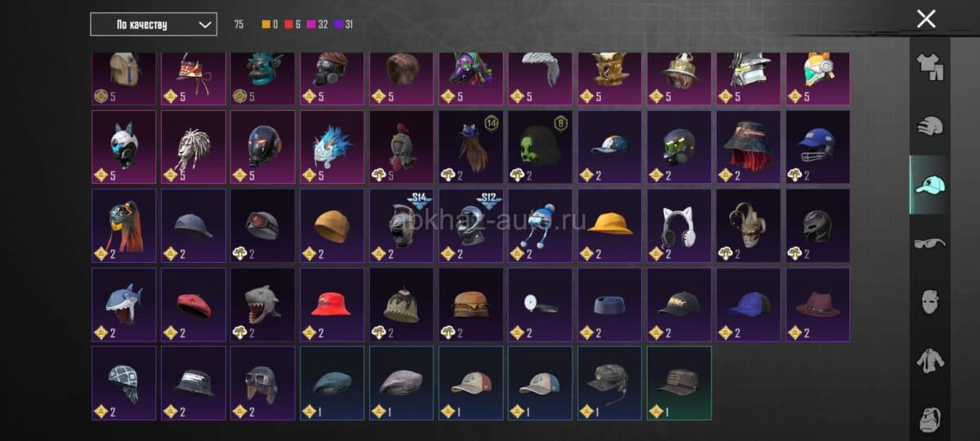980x441 pixels.
Task: Select the shark head hat item
Action: click(x=124, y=304)
